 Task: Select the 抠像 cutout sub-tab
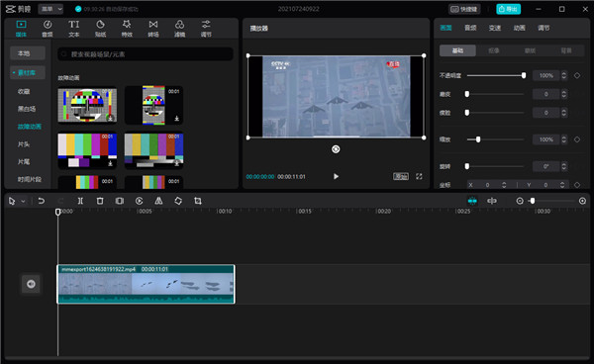pyautogui.click(x=494, y=50)
